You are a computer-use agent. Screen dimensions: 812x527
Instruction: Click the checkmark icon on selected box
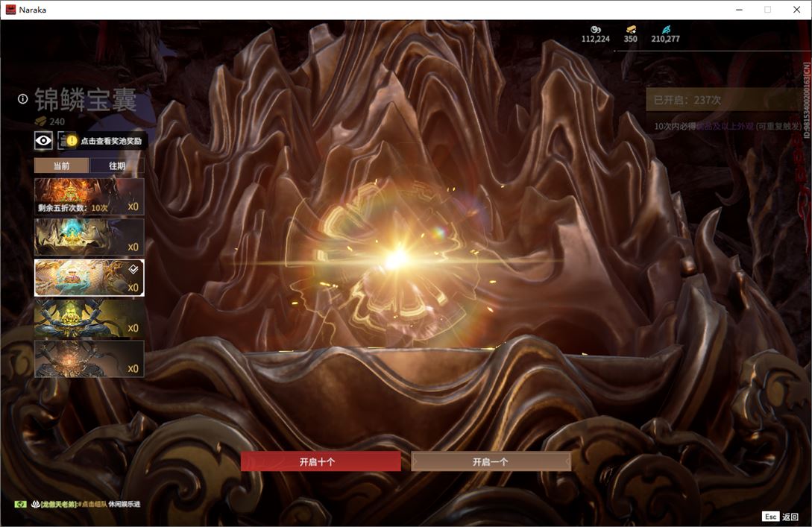click(x=133, y=268)
